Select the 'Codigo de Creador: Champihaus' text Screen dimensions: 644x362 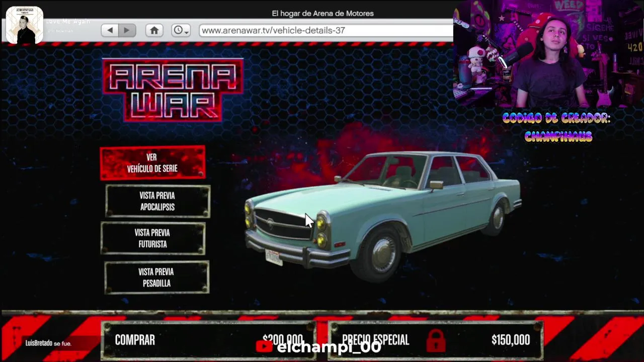point(557,127)
